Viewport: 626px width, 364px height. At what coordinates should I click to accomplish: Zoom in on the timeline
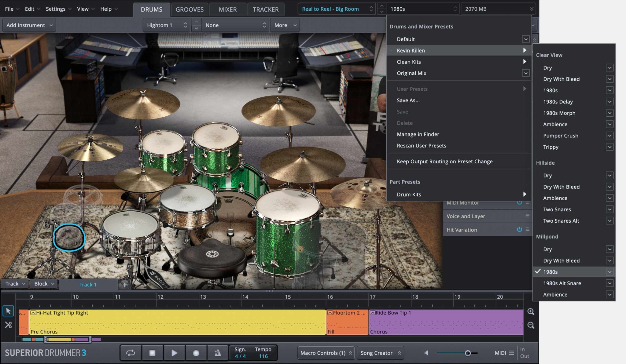click(x=531, y=311)
